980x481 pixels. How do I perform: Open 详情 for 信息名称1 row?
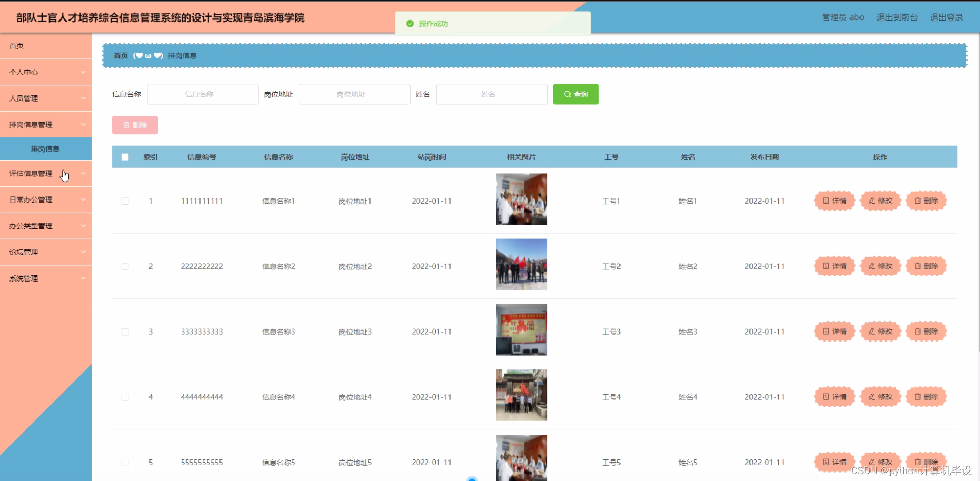[834, 201]
